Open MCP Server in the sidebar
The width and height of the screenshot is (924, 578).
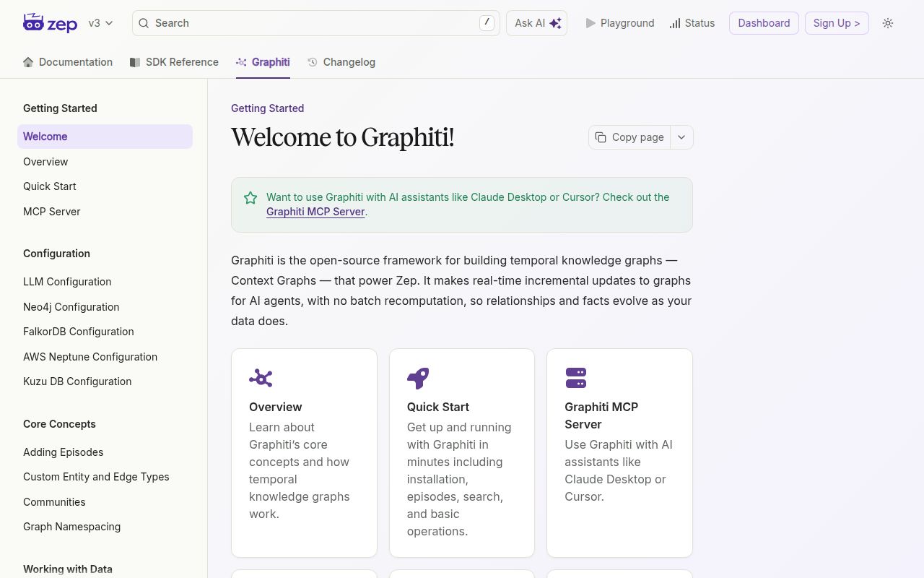pyautogui.click(x=105, y=212)
